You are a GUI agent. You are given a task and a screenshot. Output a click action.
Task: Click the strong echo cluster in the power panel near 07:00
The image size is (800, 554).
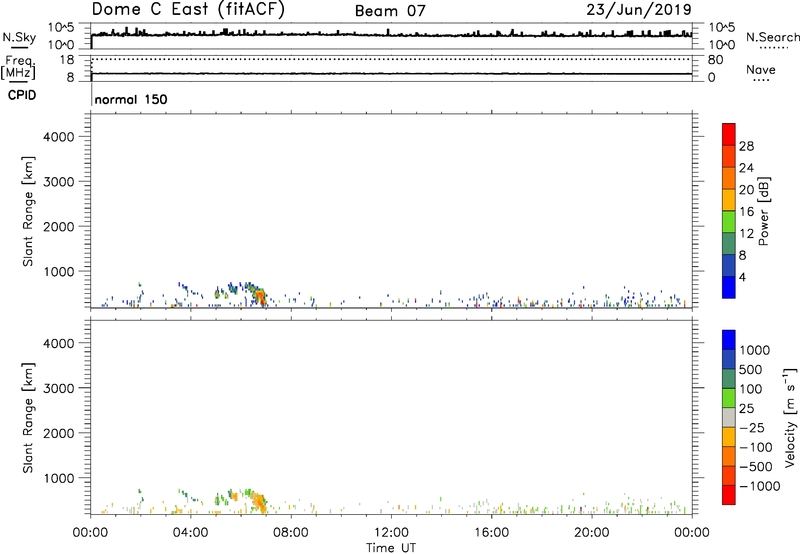coord(260,296)
